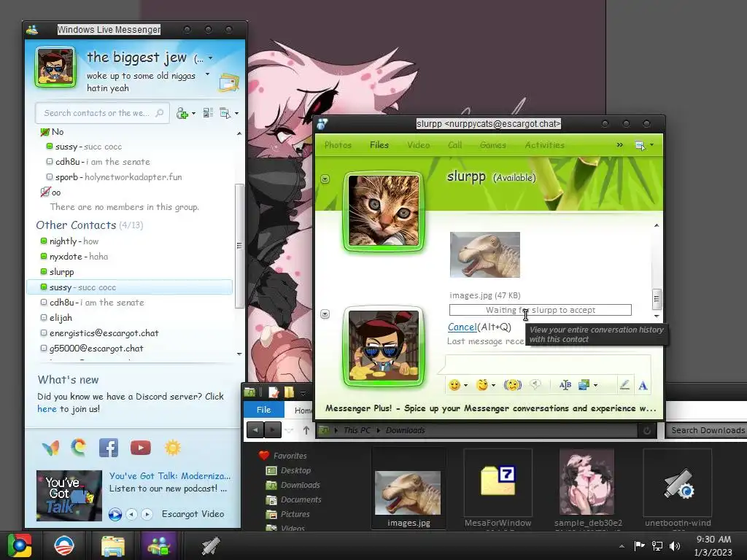
Task: Expand the add contact dropdown arrow
Action: [193, 113]
